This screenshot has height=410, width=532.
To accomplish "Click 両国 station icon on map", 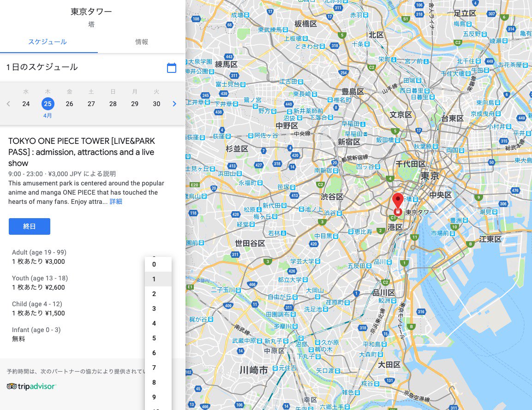I will pos(461,150).
